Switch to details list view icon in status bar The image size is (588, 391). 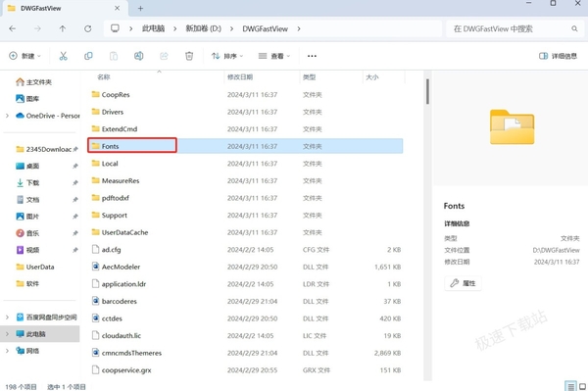coord(570,386)
